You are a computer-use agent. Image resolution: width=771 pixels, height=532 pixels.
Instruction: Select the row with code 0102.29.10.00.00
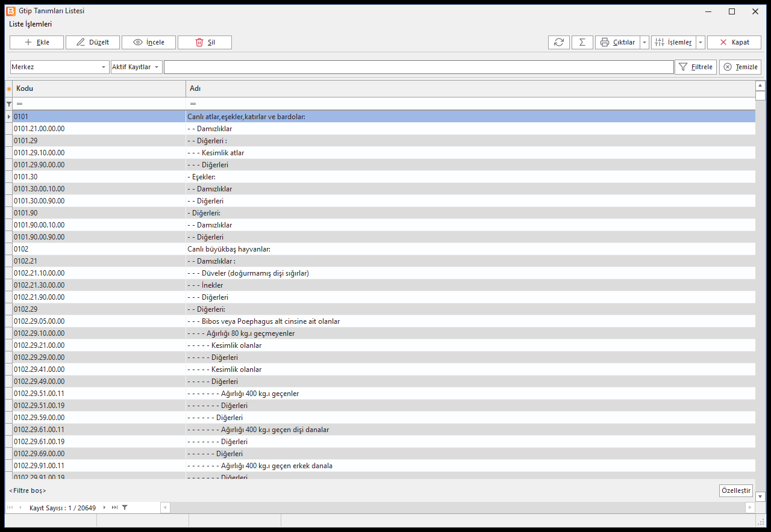(x=384, y=333)
